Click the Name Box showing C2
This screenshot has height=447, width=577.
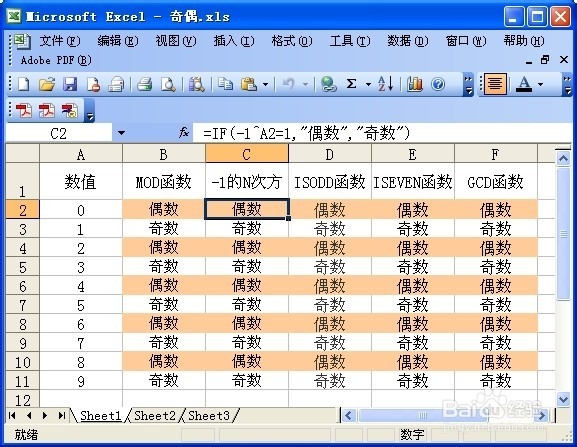59,133
